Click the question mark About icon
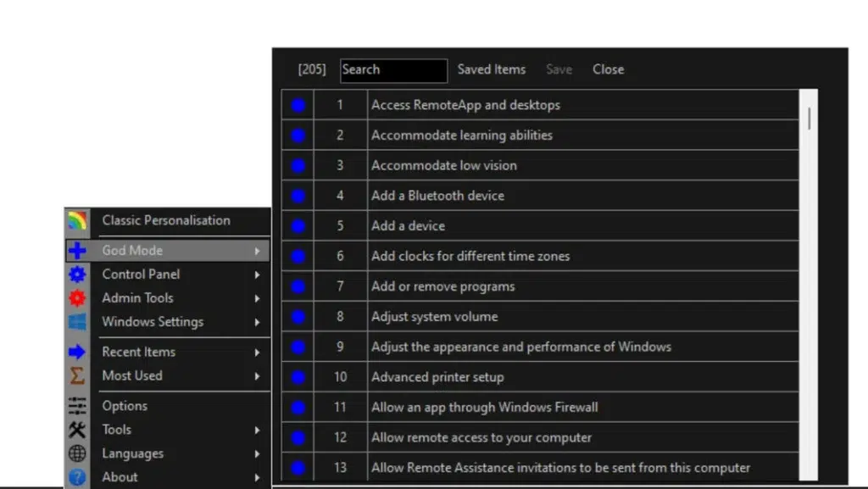 [x=77, y=477]
